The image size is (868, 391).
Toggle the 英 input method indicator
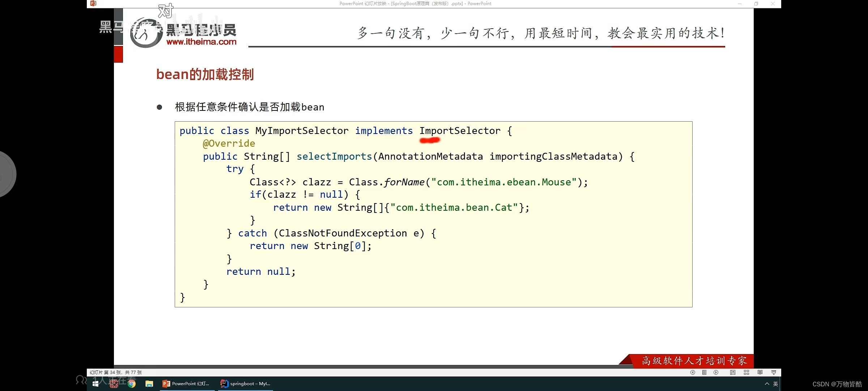tap(775, 384)
